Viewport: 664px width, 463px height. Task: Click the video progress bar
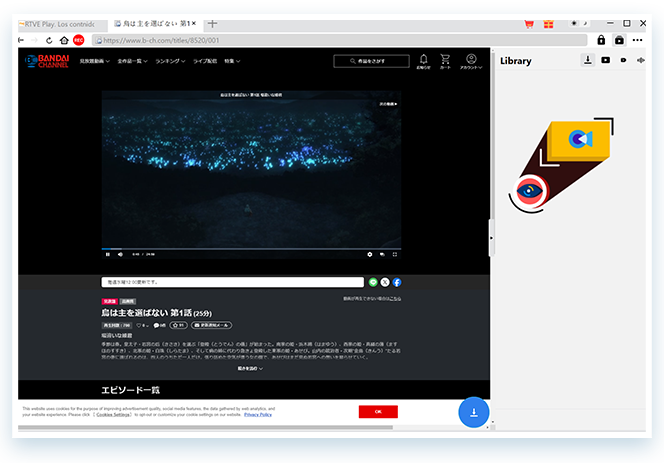coord(251,249)
